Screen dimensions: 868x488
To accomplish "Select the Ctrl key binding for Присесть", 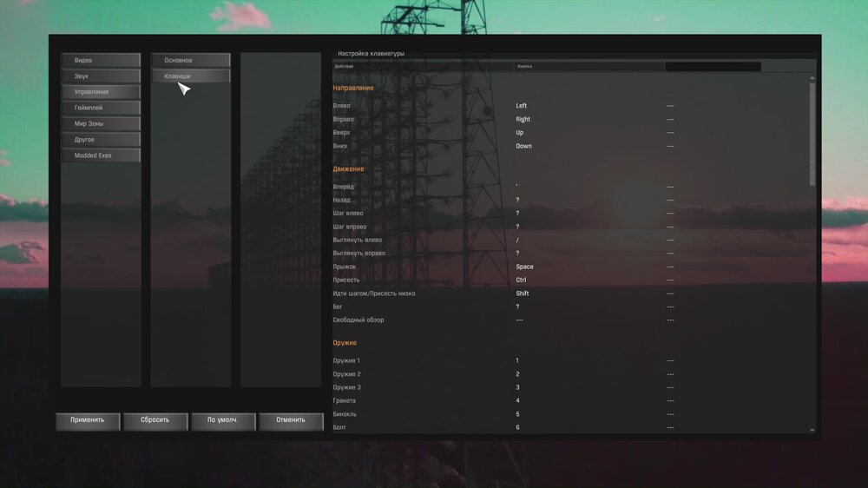I will 521,280.
